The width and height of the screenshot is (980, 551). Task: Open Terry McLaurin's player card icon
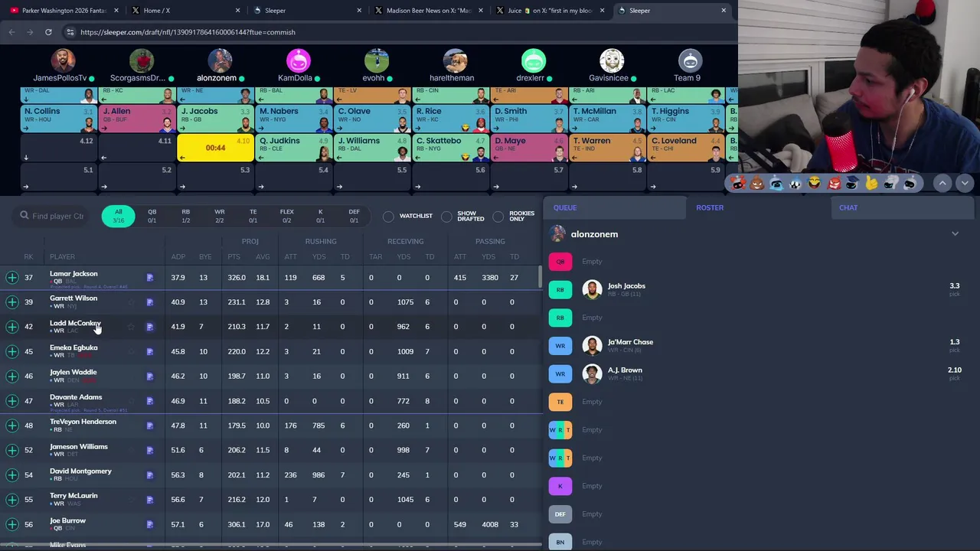coord(150,500)
